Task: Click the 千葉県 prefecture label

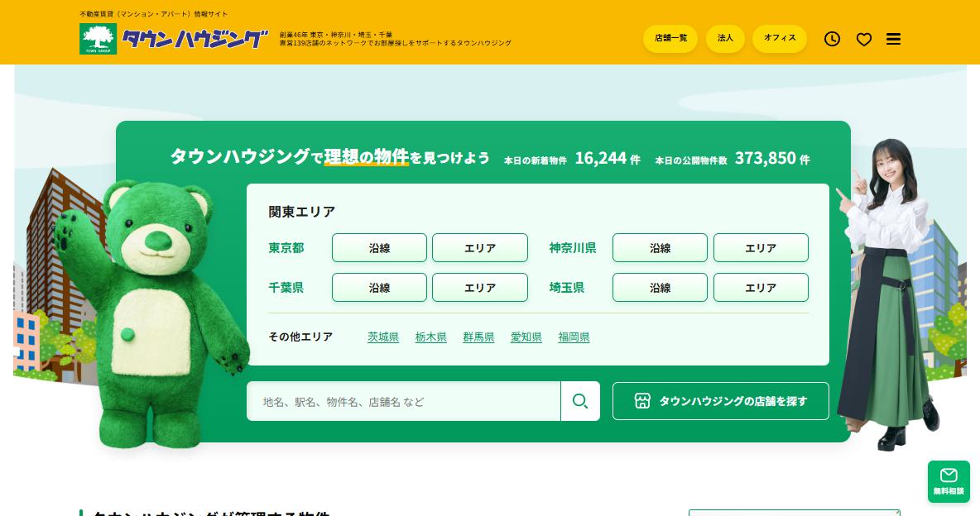Action: 286,288
